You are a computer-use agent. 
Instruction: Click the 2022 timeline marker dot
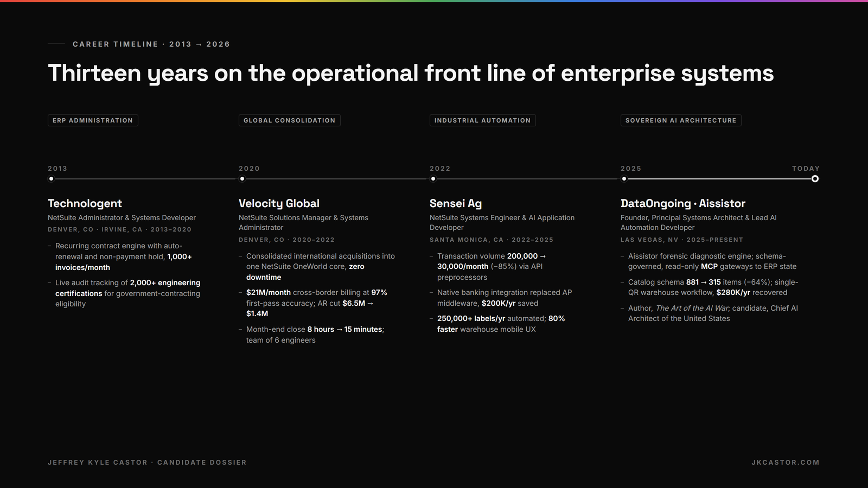pyautogui.click(x=433, y=178)
